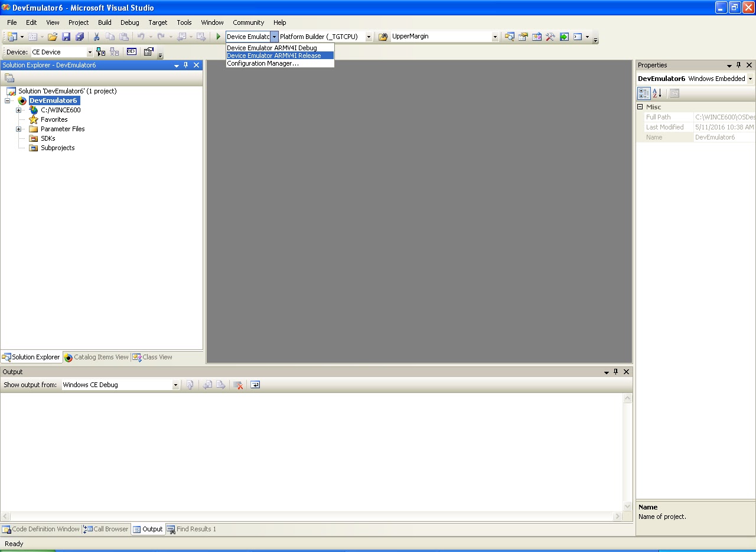Screen dimensions: 756x552
Task: Toggle auto-hide pin on Properties panel
Action: pos(738,65)
